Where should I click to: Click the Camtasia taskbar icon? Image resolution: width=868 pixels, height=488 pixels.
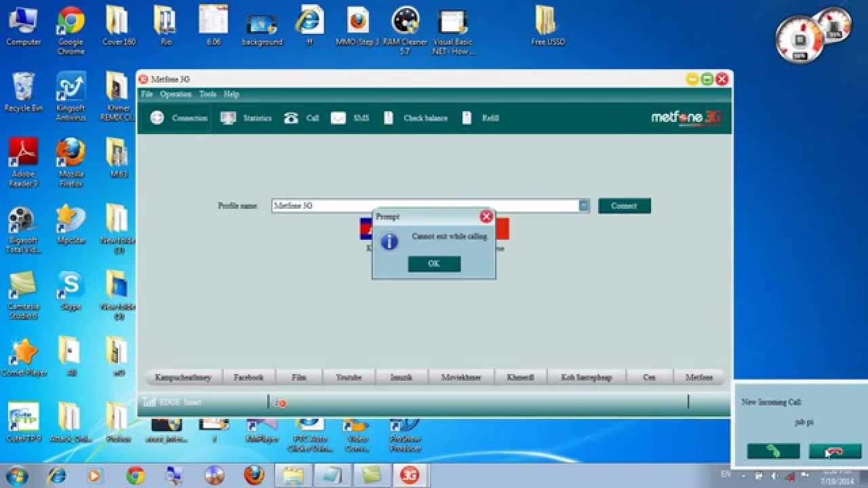371,475
